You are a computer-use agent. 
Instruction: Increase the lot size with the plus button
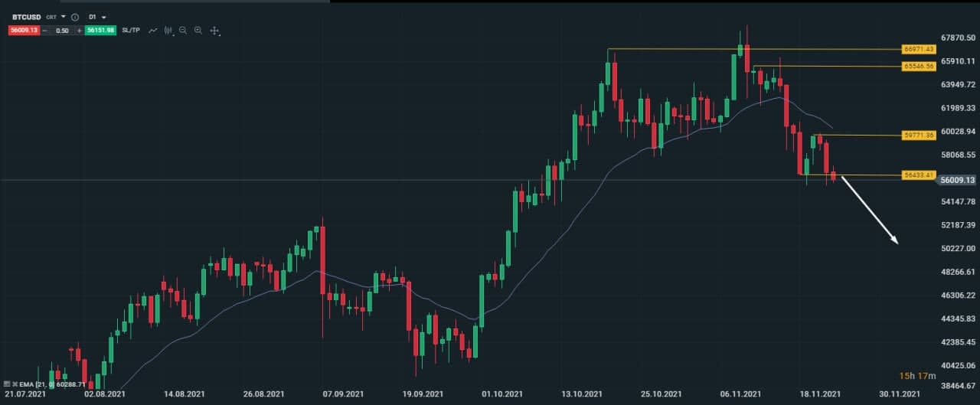pyautogui.click(x=79, y=31)
